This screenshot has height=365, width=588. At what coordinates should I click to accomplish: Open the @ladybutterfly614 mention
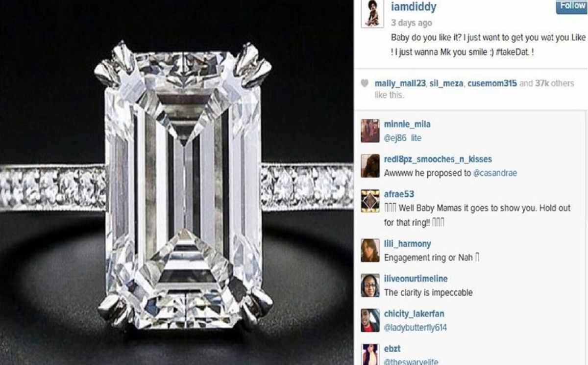coord(416,328)
